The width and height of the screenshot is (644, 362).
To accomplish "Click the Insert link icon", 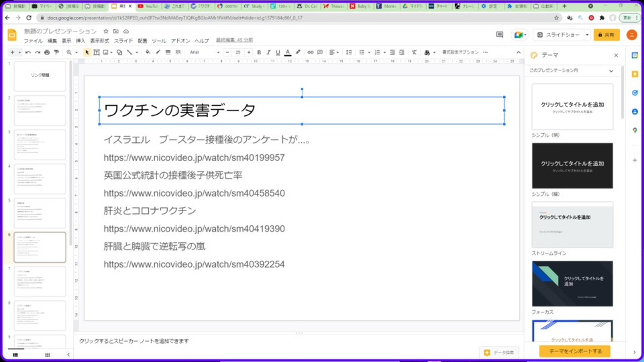I will pos(311,52).
